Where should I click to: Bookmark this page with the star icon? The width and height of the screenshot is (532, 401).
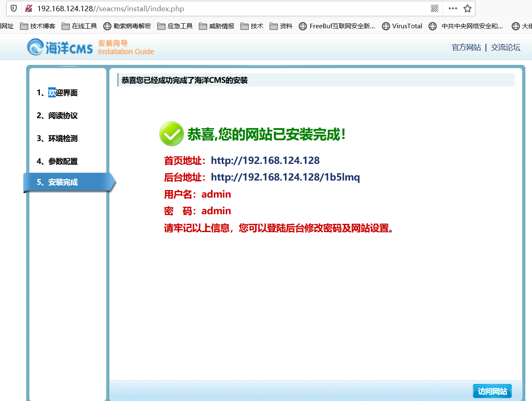point(468,8)
